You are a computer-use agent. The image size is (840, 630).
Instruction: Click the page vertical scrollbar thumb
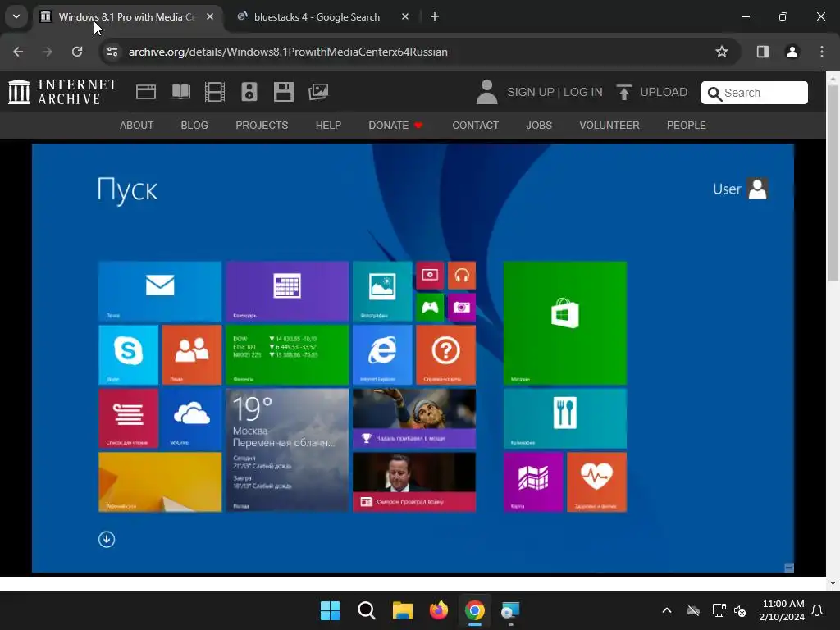833,182
